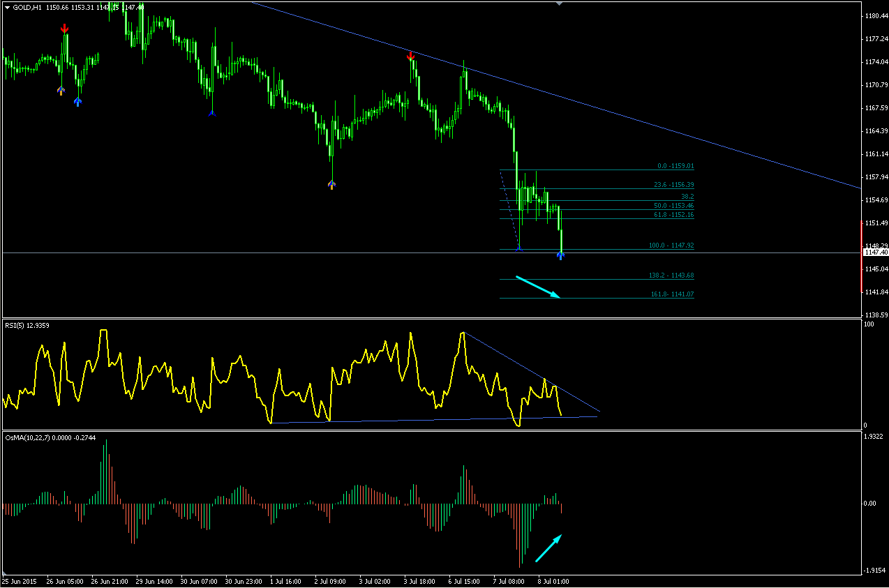
Task: Select the blue buy arrow beside the orange one on 26 Jun
Action: (77, 102)
